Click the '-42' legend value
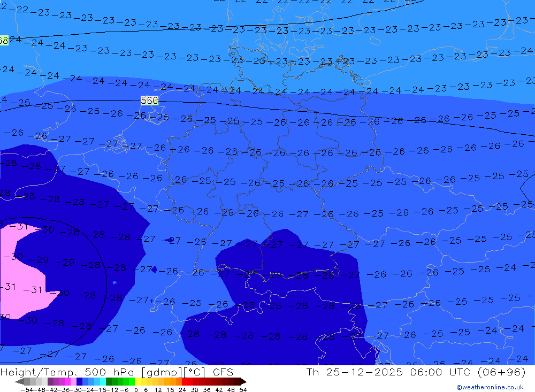Image resolution: width=535 pixels, height=392 pixels. point(51,390)
